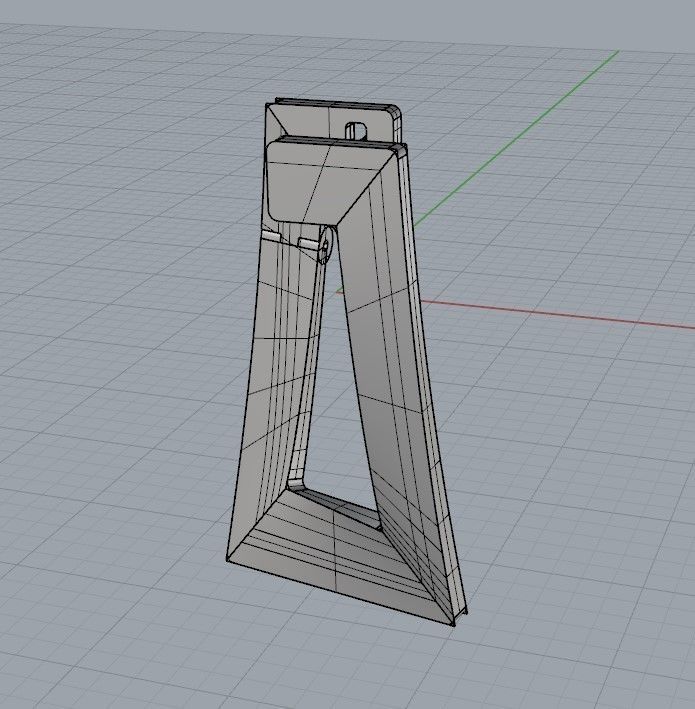
Task: Click the slotted hole in the top tab
Action: 356,130
